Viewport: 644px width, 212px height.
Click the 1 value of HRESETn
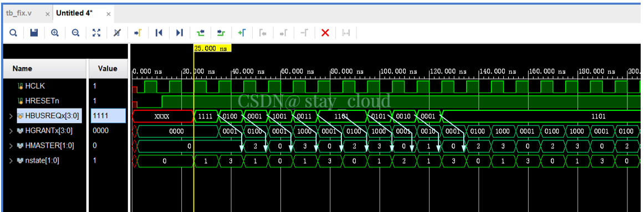[94, 101]
